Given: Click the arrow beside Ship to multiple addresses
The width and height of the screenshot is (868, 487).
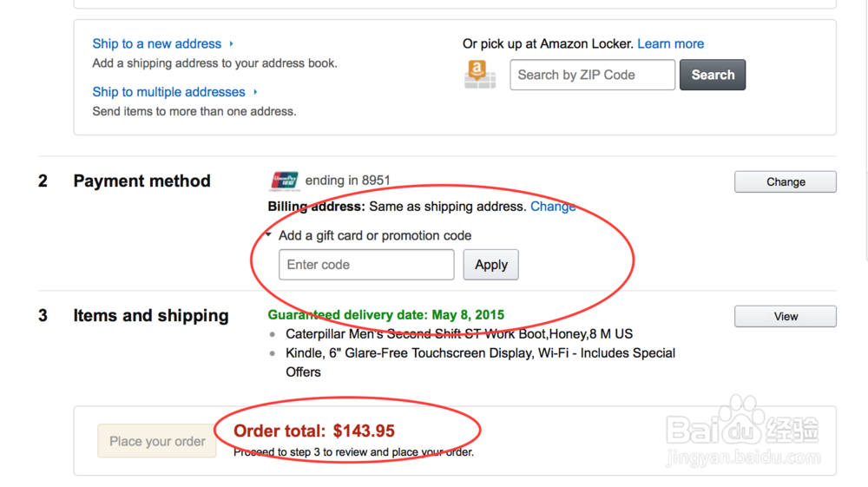Looking at the screenshot, I should [255, 92].
